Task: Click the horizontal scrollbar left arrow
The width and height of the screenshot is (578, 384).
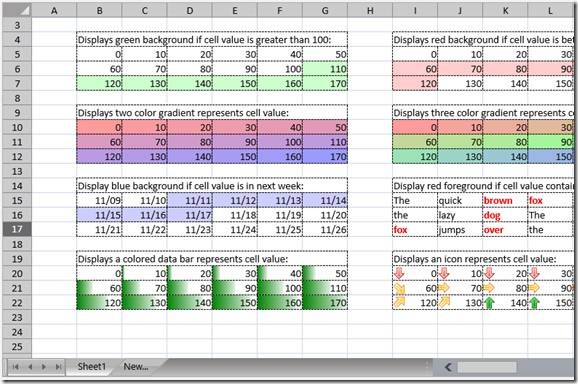Action: pos(448,367)
